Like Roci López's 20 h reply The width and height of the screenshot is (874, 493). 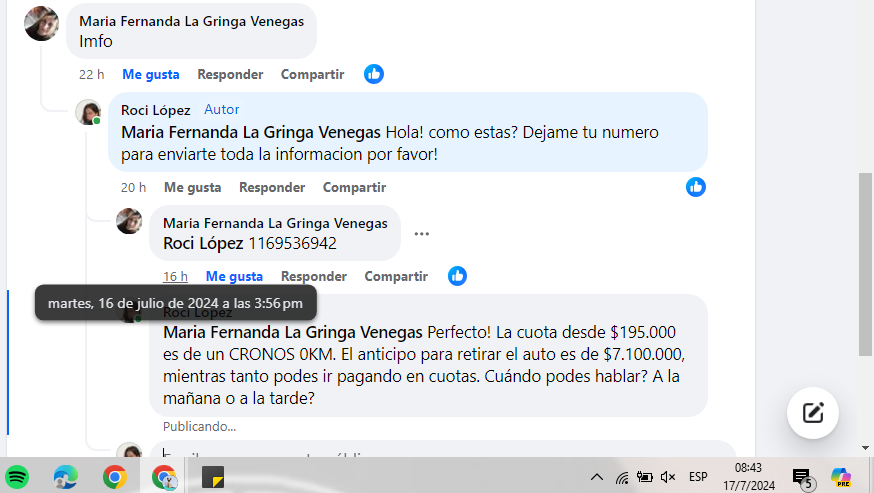click(192, 187)
